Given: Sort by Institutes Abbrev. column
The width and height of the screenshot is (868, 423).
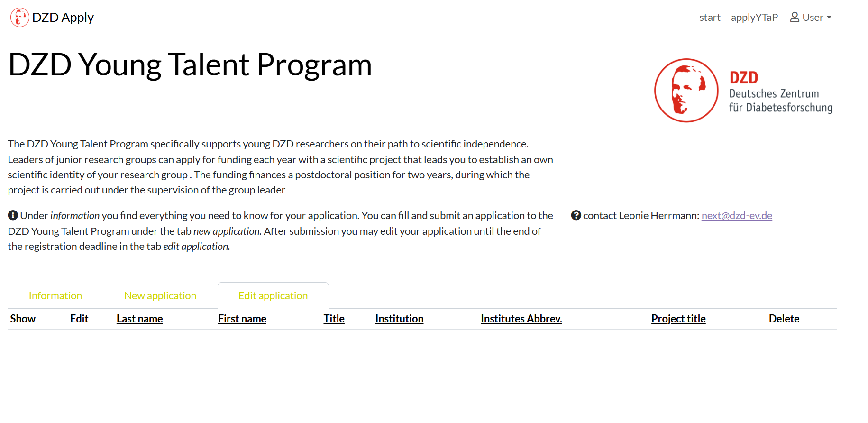Looking at the screenshot, I should 521,319.
